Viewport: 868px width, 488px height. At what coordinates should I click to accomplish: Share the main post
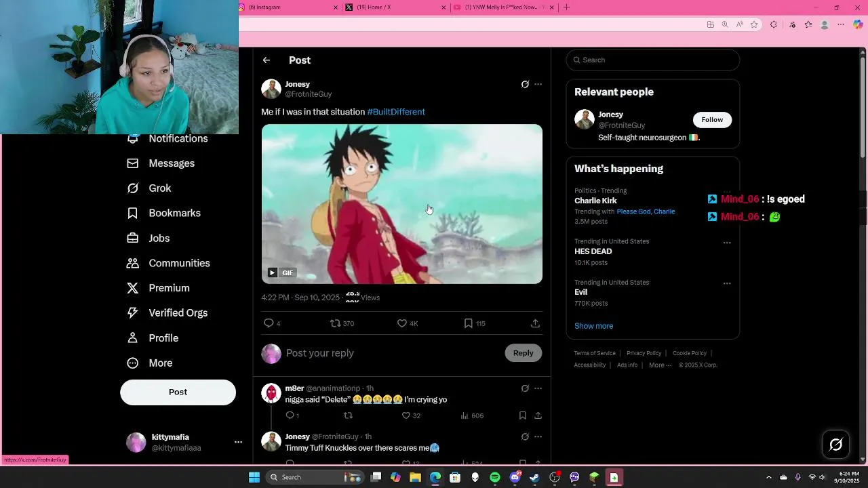[x=535, y=323]
